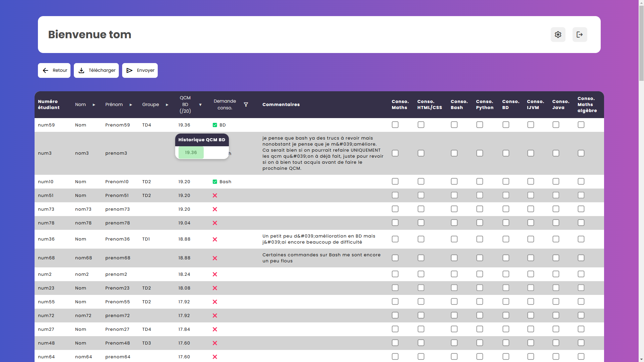The image size is (644, 362).
Task: Enable Conso. Java checkbox for num36
Action: 556,239
